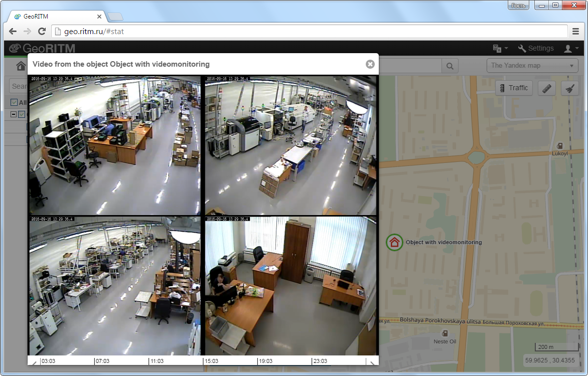Open the Chrome hamburger menu
Viewport: 588px width, 376px height.
[575, 32]
